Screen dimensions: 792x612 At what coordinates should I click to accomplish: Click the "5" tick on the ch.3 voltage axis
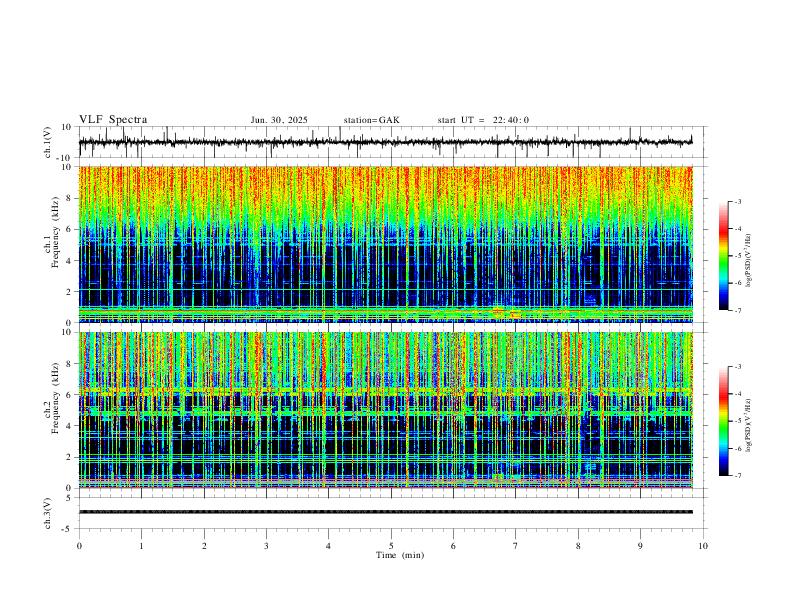(x=70, y=498)
